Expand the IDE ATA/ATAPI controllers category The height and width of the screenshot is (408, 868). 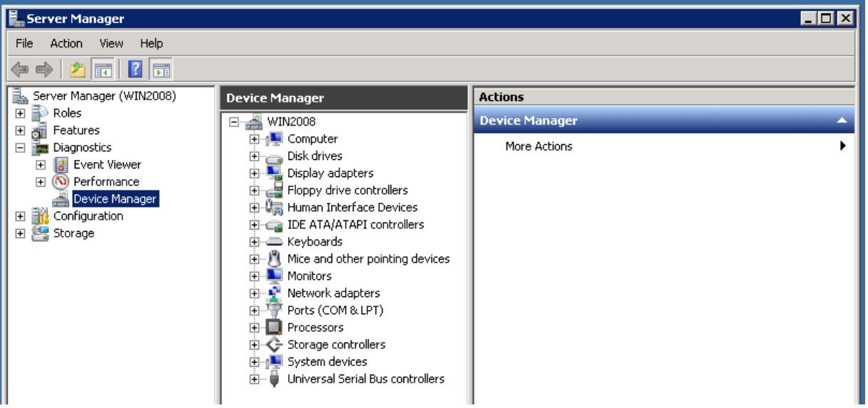[x=254, y=225]
